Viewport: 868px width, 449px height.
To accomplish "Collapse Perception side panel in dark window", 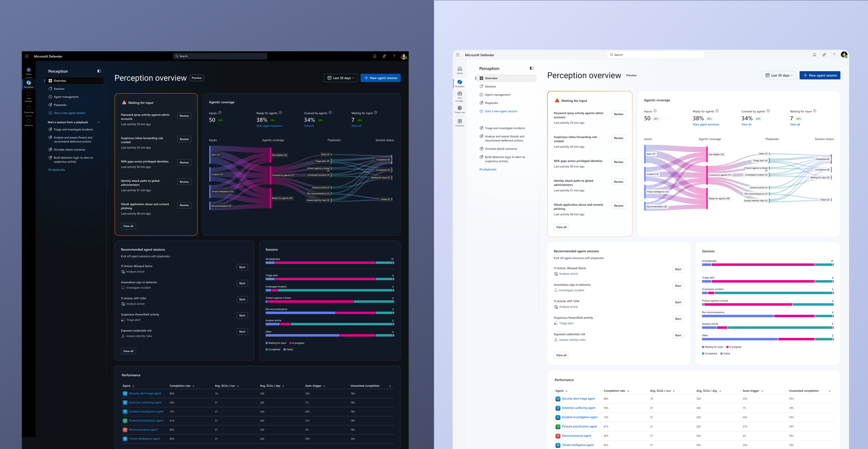I will (x=99, y=71).
